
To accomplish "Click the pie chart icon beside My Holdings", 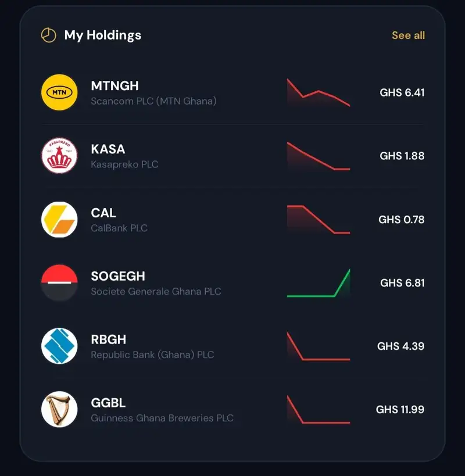I will tap(49, 35).
